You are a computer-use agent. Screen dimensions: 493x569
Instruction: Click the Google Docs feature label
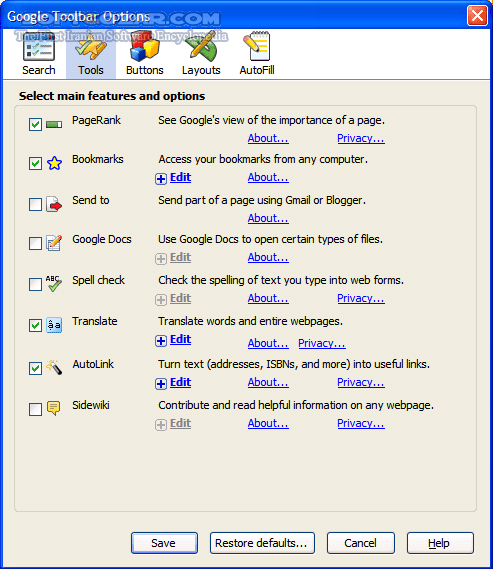(102, 239)
